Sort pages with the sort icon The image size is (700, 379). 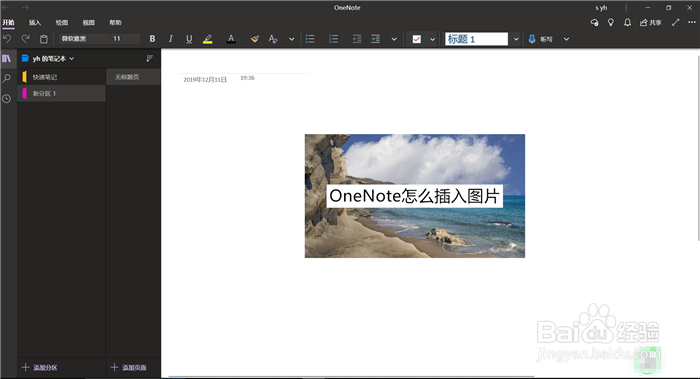[150, 58]
